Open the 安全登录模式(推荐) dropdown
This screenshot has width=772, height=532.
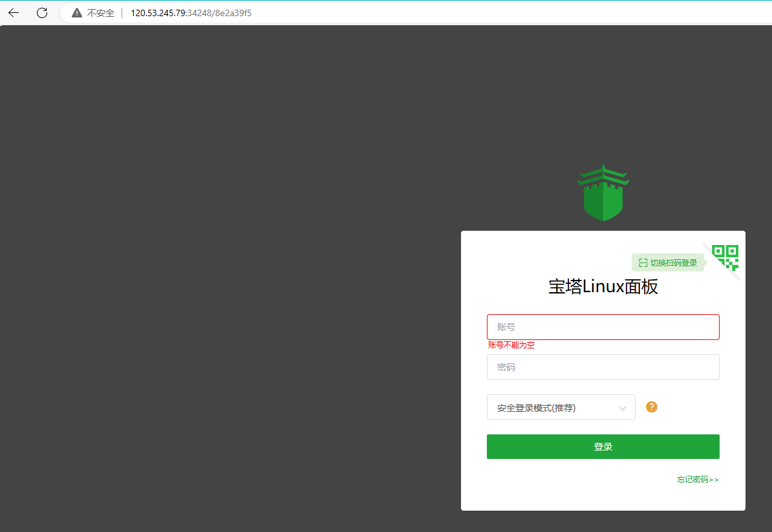[x=561, y=407]
